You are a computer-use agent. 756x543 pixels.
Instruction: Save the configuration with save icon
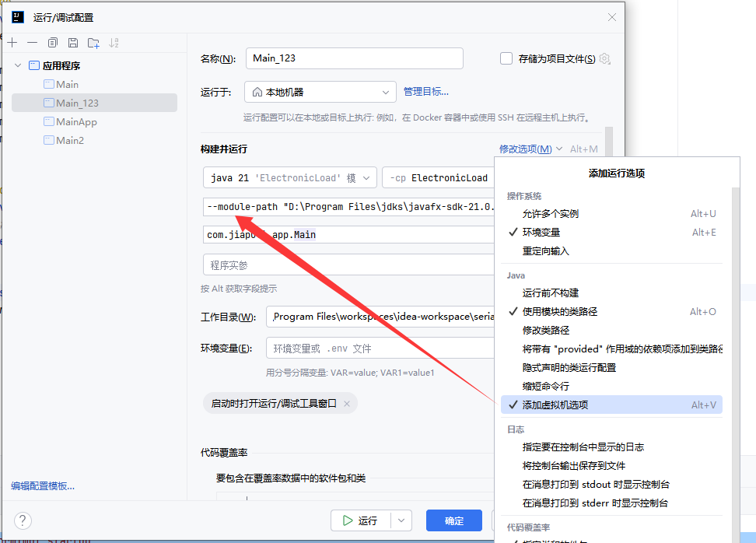point(72,43)
